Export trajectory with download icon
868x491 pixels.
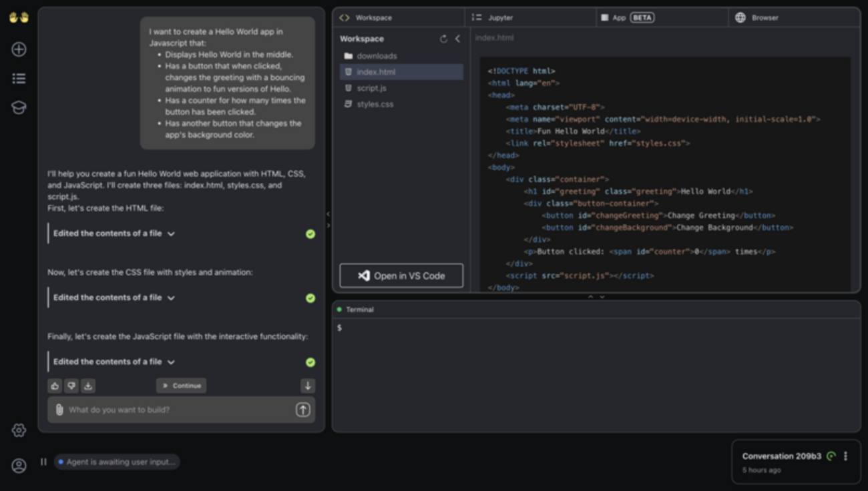[x=88, y=386]
